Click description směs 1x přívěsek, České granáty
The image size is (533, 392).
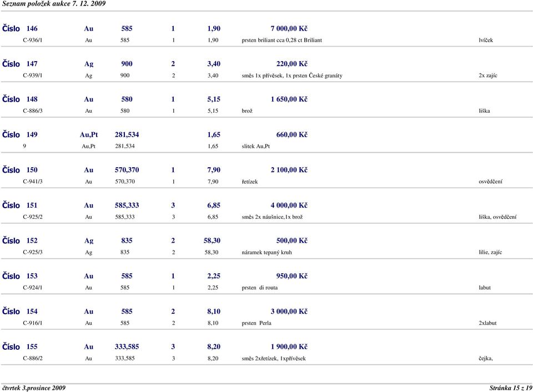coord(292,76)
